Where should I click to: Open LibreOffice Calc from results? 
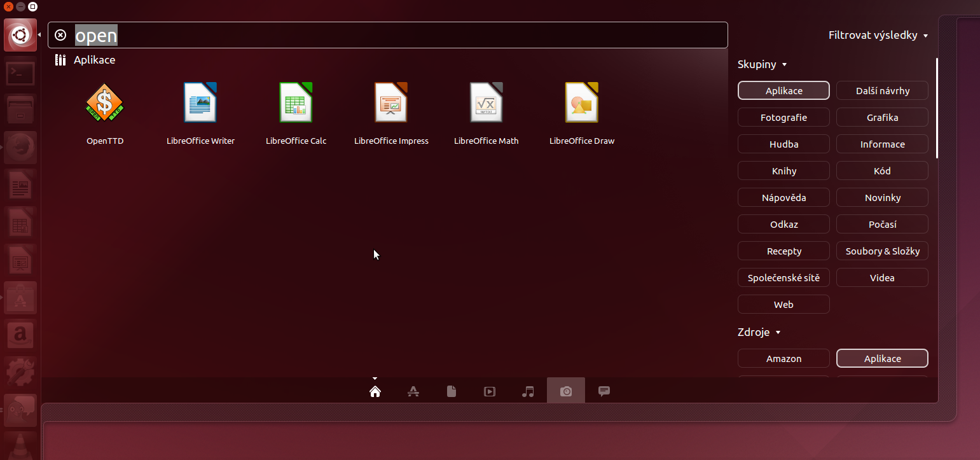point(296,103)
